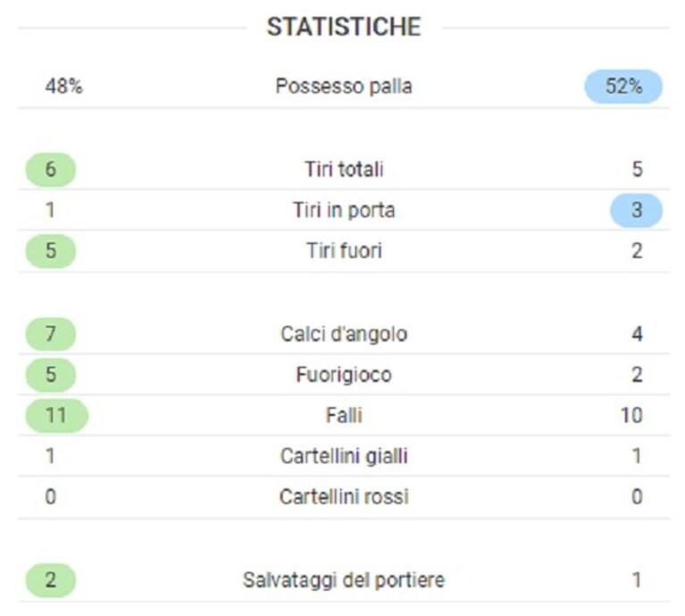Select the Tiri in porta label
Viewport: 685px width, 616px height.
[344, 210]
